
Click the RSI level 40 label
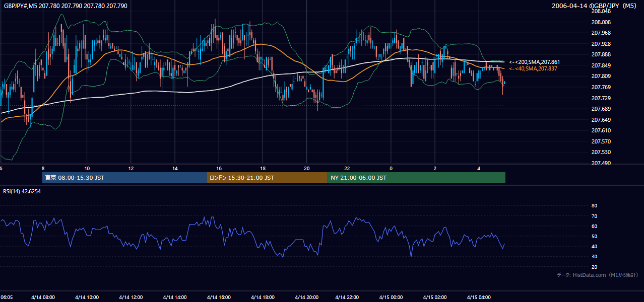coord(594,246)
